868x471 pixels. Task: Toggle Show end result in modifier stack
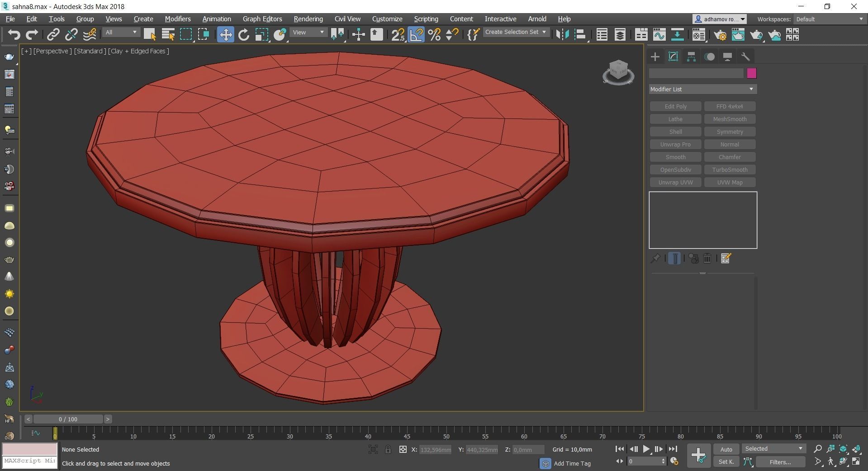pyautogui.click(x=674, y=259)
